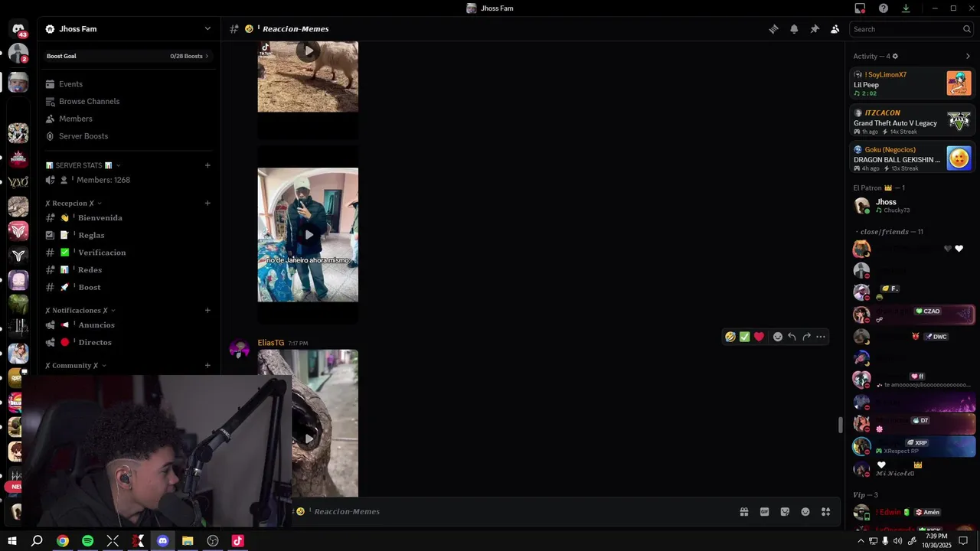980x551 pixels.
Task: Show pinned messages pin icon
Action: [x=815, y=29]
